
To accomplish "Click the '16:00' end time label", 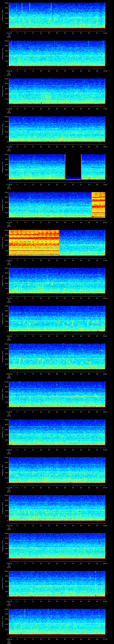I will (105, 71).
